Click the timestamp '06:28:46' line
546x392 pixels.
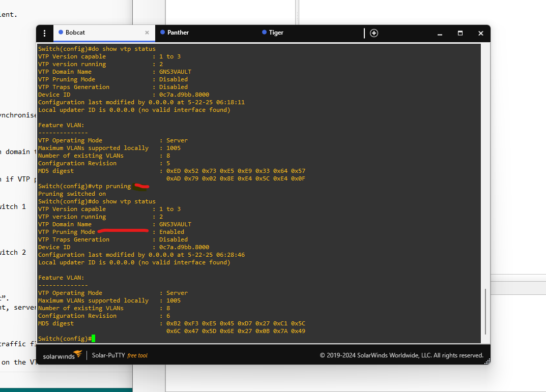coord(141,255)
